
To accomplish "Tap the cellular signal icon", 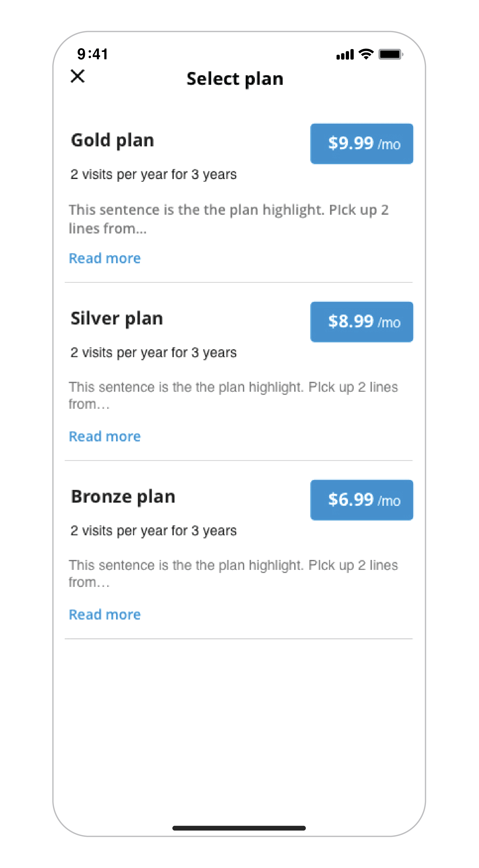I will click(344, 54).
